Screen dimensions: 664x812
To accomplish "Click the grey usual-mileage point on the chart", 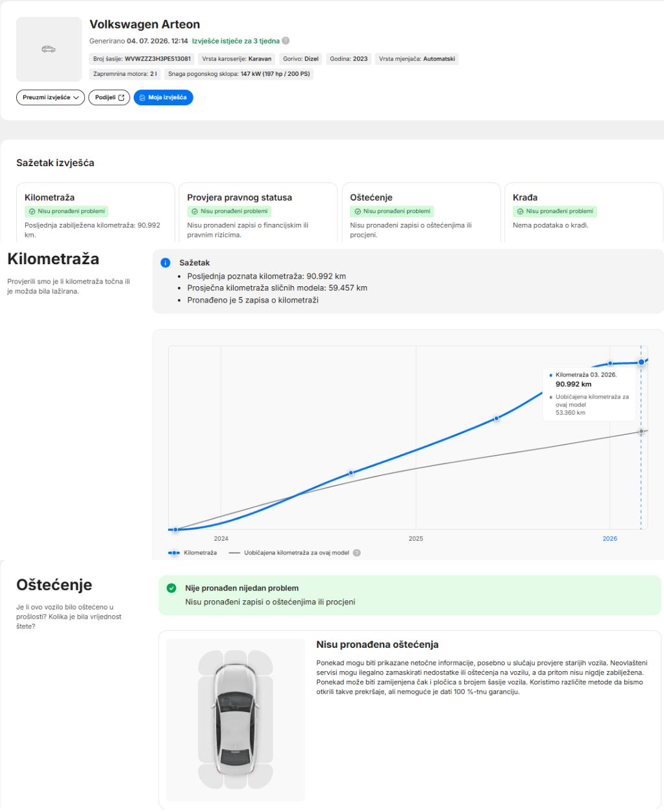I will pyautogui.click(x=641, y=431).
